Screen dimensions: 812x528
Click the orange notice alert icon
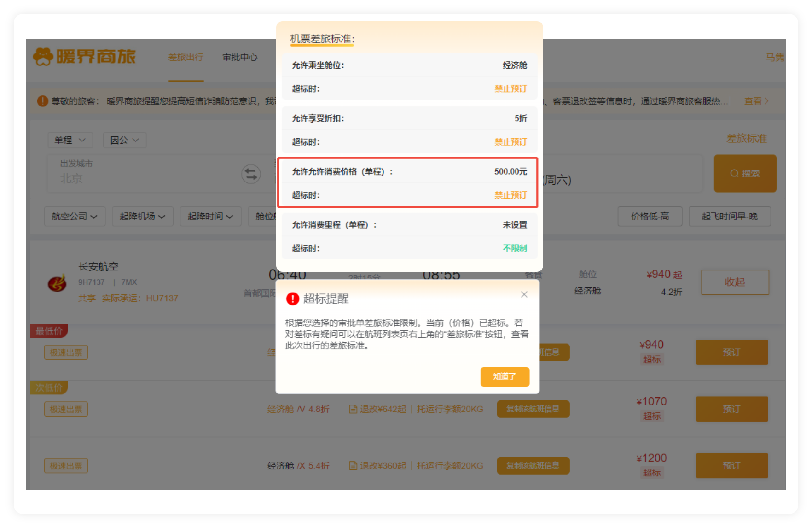tap(42, 101)
